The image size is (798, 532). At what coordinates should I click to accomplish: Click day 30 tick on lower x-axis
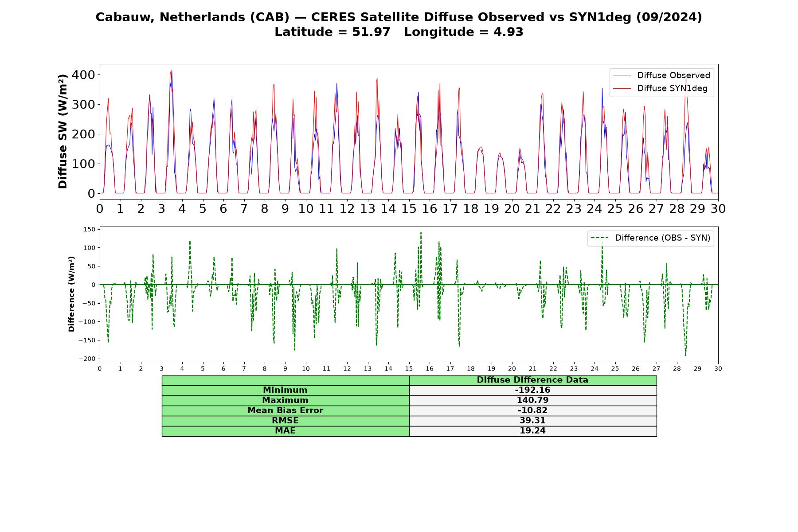pos(718,369)
